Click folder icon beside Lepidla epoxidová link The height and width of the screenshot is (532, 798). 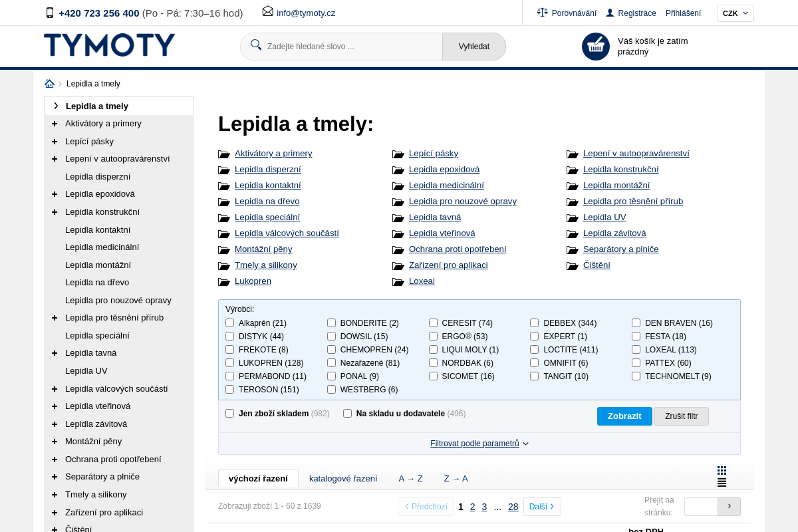(x=398, y=170)
